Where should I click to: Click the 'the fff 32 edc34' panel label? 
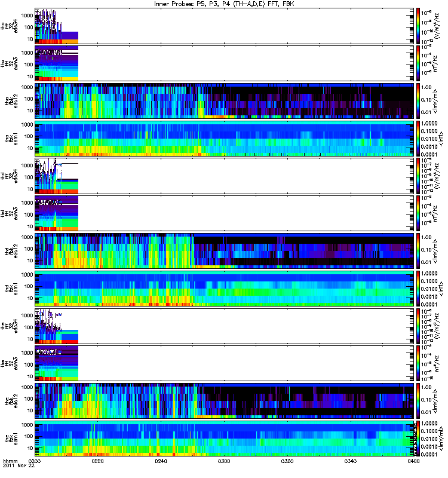(10, 326)
